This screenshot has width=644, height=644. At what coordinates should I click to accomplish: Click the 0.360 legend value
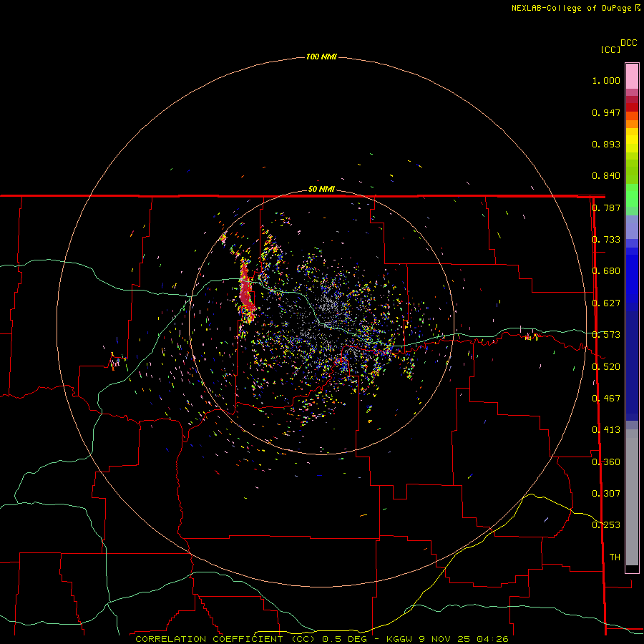tap(606, 462)
